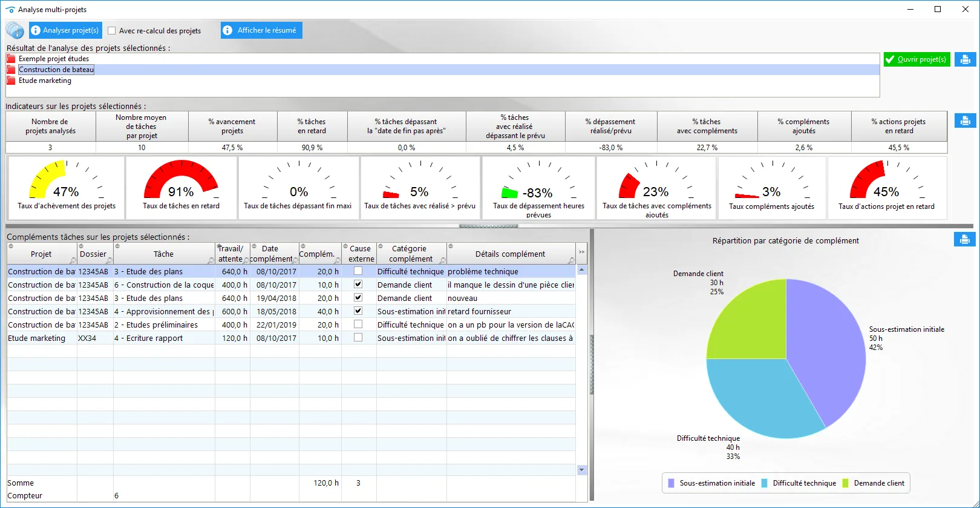
Task: Check Cause externe for Ecriture rapport row
Action: [358, 338]
